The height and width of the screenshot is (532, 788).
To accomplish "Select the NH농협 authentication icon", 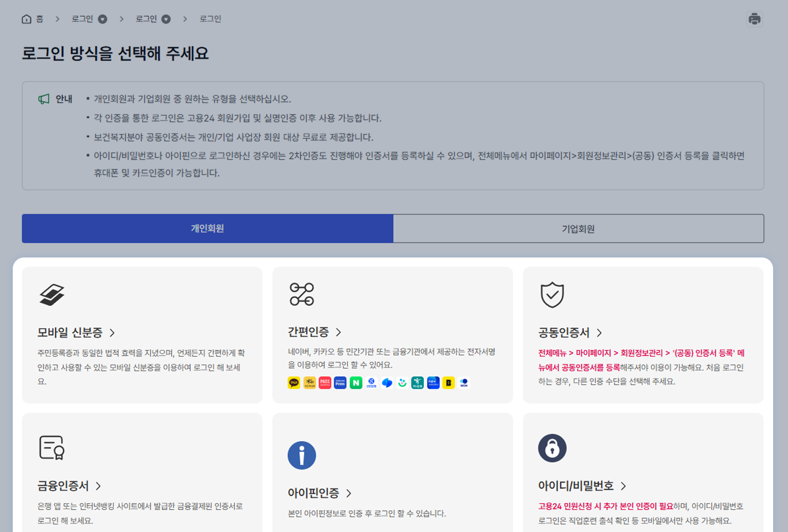I will pos(432,383).
